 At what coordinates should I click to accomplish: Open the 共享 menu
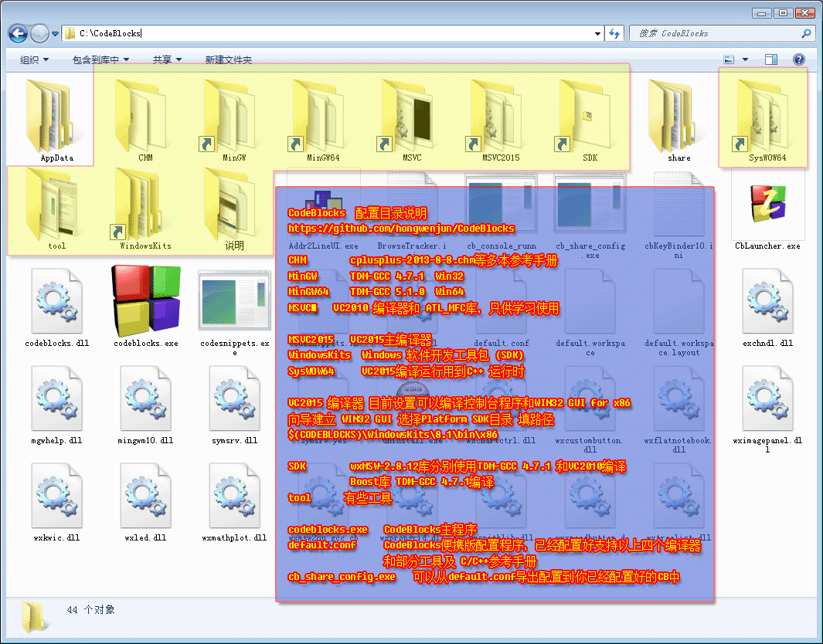pos(167,59)
